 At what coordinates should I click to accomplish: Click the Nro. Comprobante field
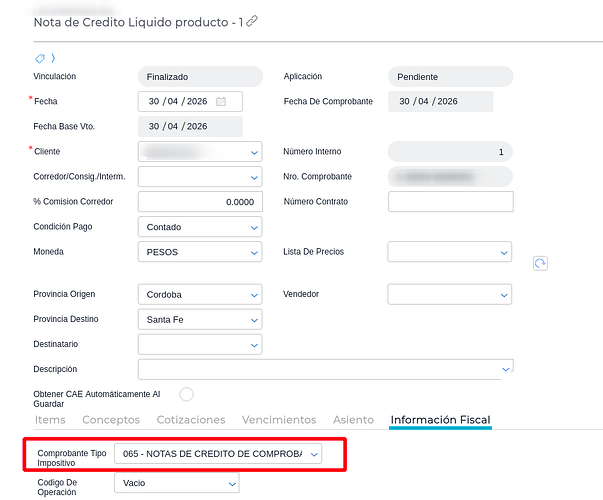[x=450, y=177]
